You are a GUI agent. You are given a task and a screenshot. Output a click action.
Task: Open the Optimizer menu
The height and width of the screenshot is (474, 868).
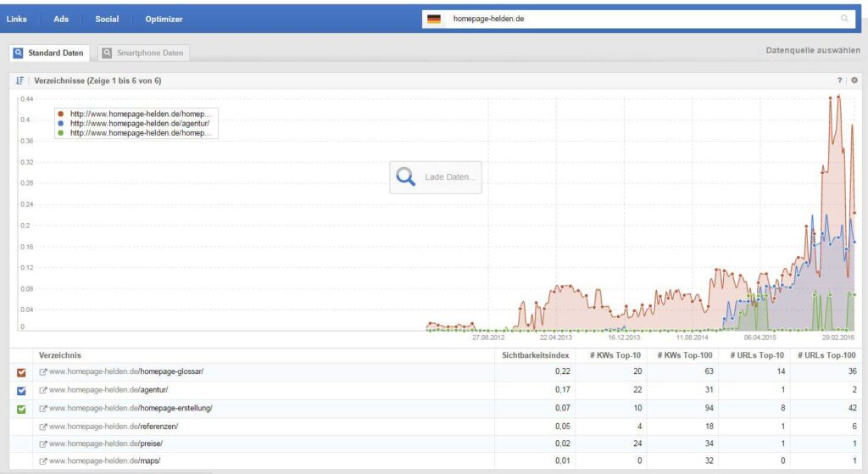coord(164,19)
